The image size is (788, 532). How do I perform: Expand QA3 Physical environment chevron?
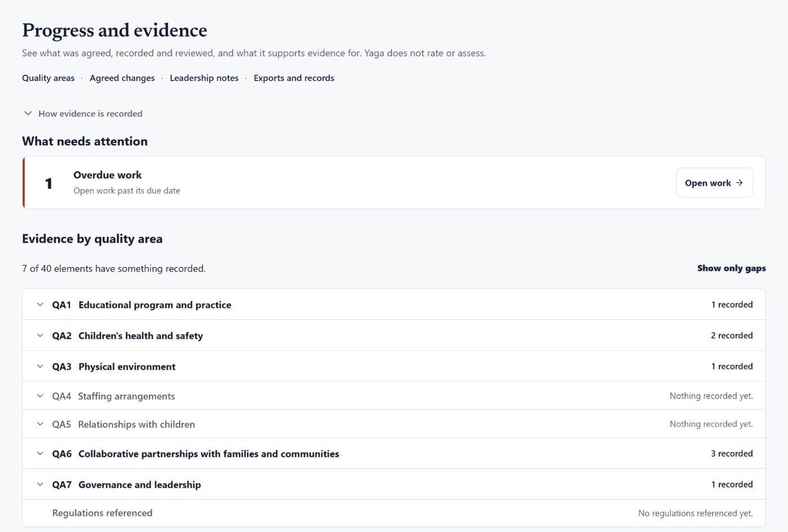[x=40, y=366]
